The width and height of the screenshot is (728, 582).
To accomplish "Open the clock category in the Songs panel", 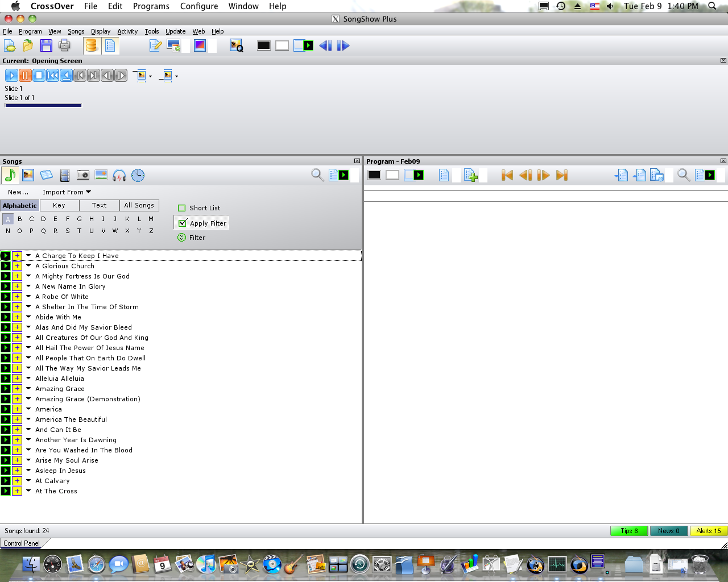I will point(138,175).
